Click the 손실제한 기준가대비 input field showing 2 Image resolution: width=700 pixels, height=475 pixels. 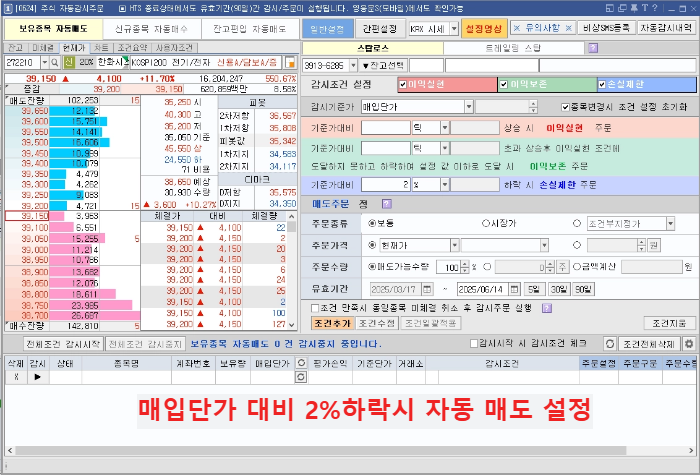pyautogui.click(x=385, y=184)
